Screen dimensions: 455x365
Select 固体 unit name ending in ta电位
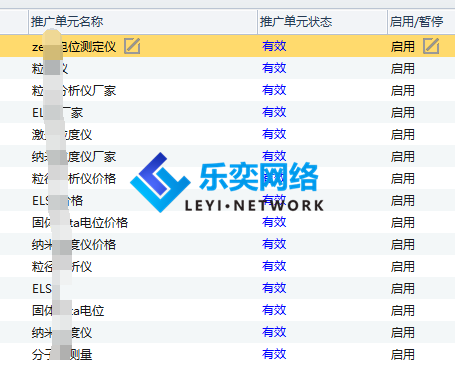68,310
